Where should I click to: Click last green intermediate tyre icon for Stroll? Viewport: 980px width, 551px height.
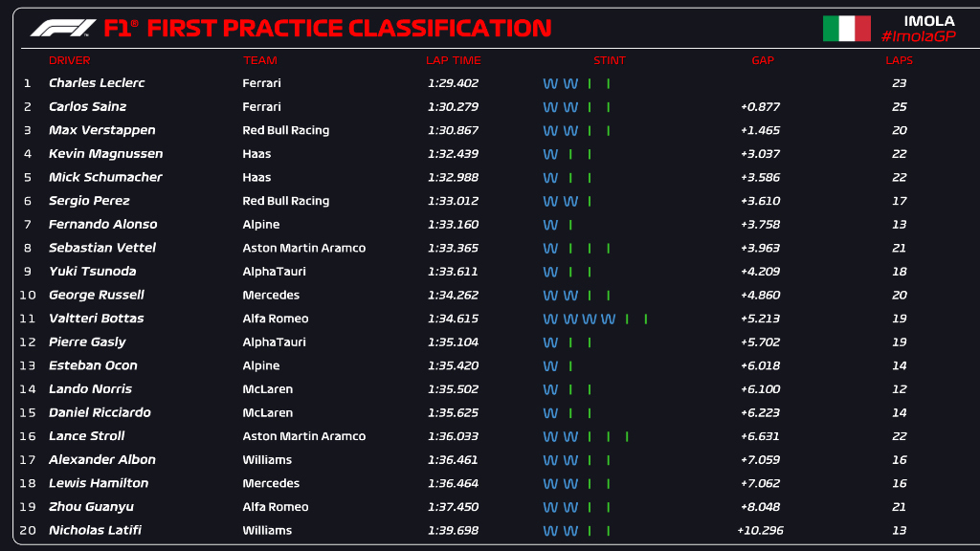[627, 436]
